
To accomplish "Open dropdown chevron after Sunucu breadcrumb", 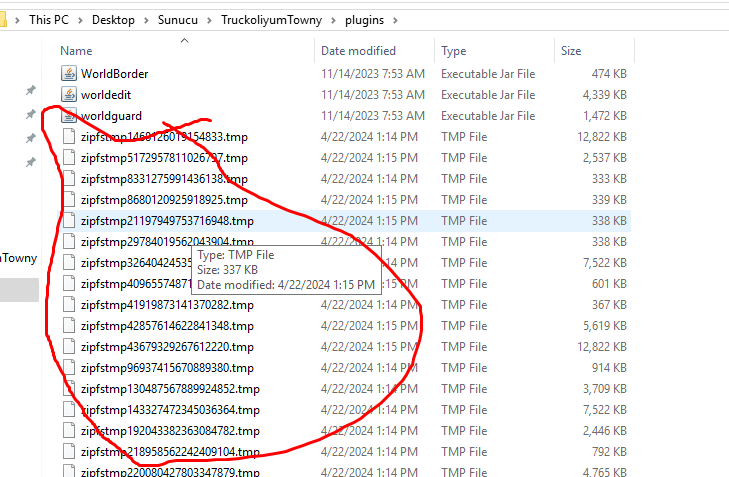I will pos(209,20).
